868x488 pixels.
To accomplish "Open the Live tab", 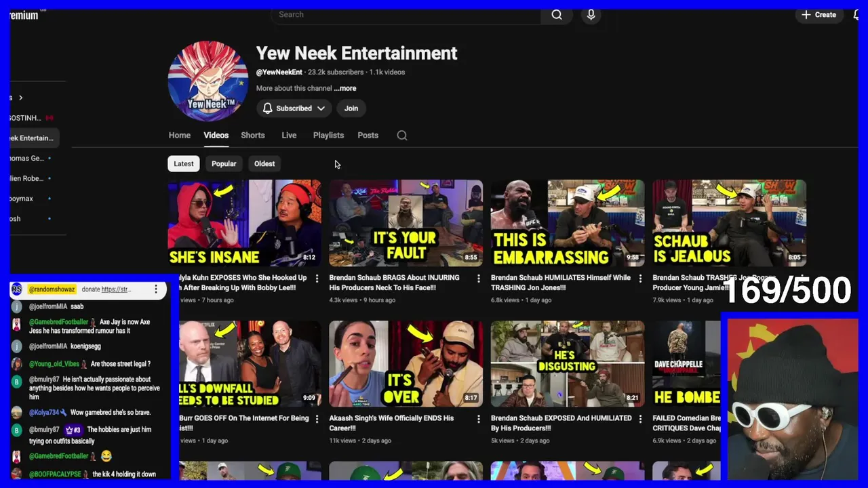I will coord(289,135).
